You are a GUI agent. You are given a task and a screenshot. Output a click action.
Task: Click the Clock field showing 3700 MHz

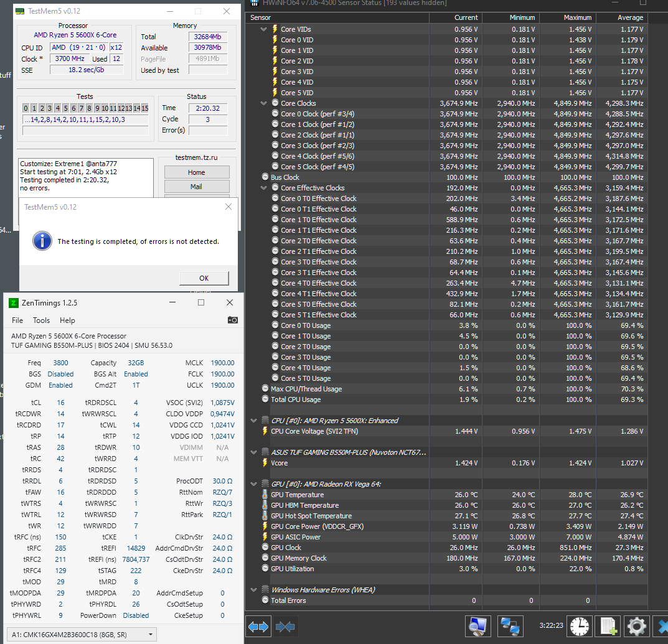pos(70,58)
